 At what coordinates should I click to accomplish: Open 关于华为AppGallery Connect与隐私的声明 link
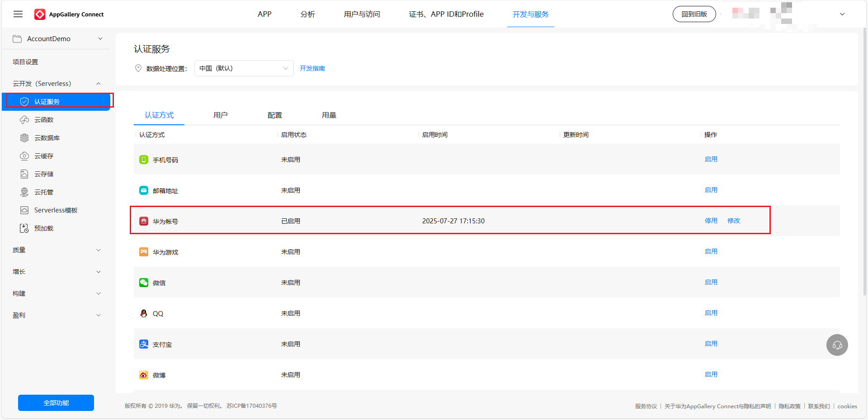(717, 406)
